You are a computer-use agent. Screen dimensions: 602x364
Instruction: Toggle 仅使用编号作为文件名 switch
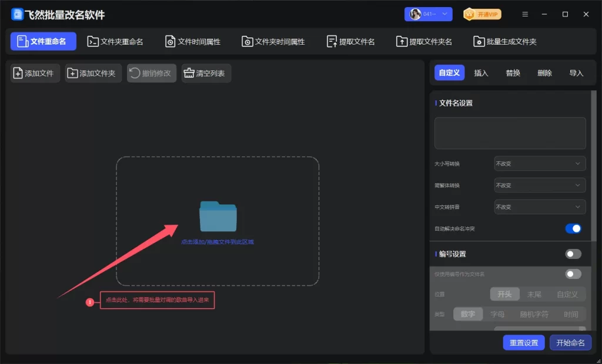[x=573, y=274]
